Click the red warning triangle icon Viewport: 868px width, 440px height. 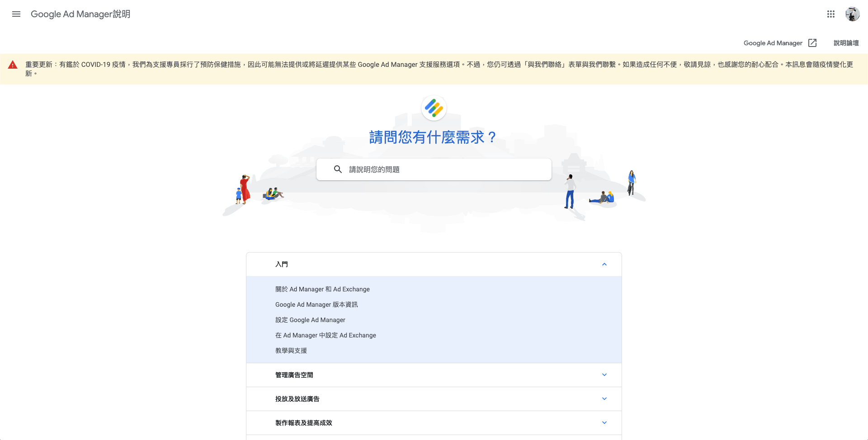[13, 65]
